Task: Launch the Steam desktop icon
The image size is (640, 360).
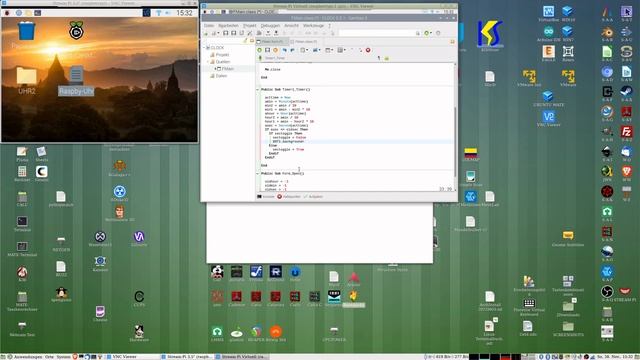Action: click(x=626, y=93)
